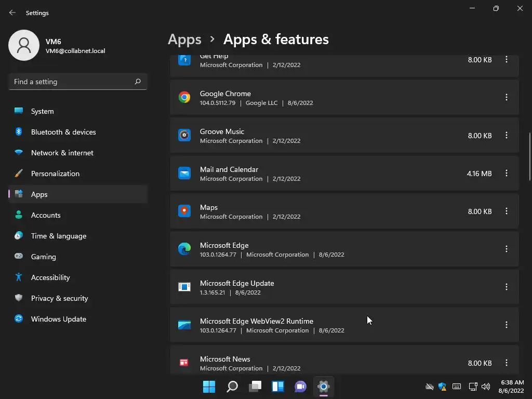Click the Find a setting search field
The image size is (532, 399).
[78, 82]
